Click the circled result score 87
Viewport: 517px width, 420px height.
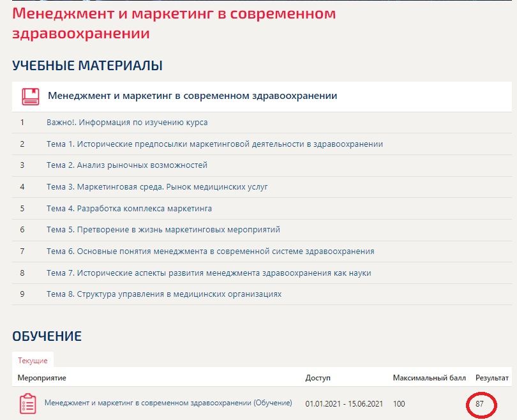pyautogui.click(x=479, y=404)
